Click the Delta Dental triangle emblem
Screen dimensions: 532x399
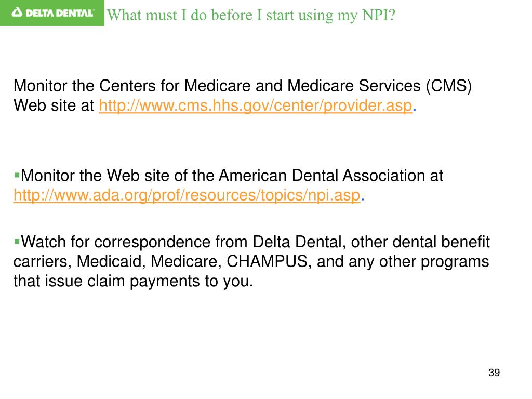pyautogui.click(x=17, y=12)
